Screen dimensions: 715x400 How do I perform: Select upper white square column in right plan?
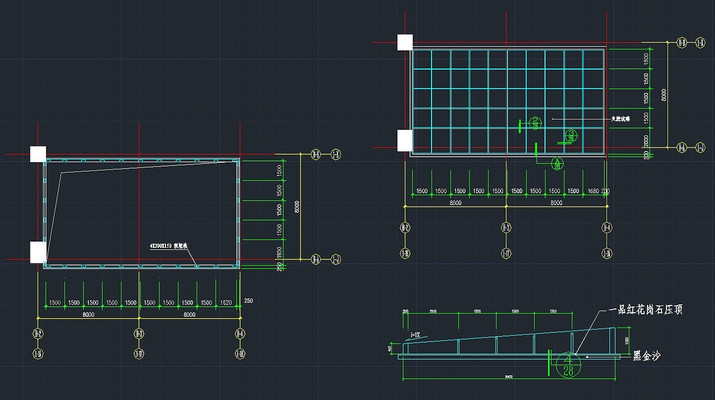[405, 43]
